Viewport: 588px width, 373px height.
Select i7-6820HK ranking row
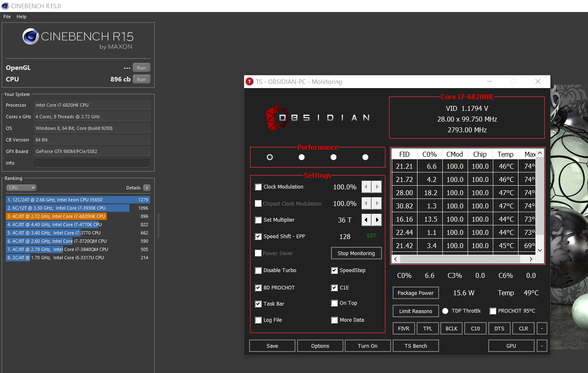click(78, 216)
